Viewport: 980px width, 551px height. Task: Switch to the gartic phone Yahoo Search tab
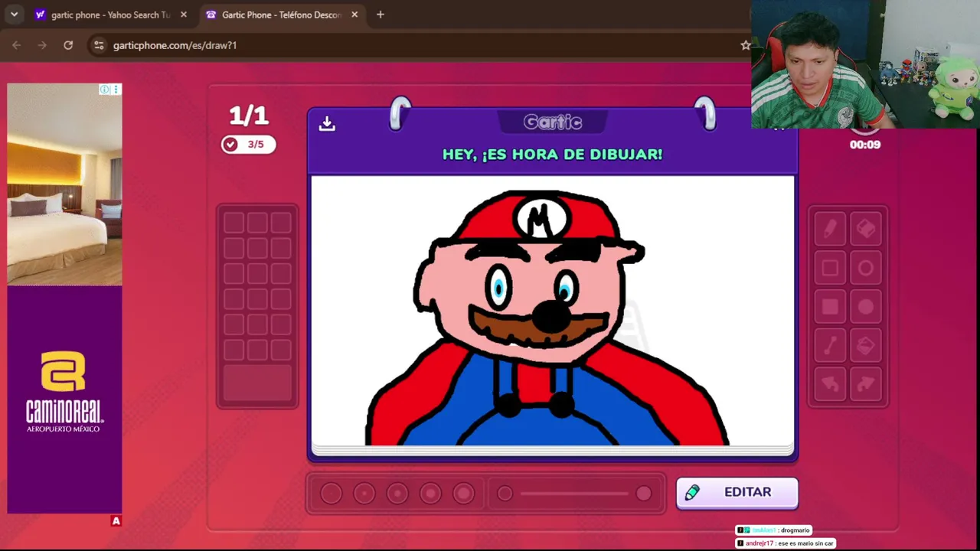(111, 15)
